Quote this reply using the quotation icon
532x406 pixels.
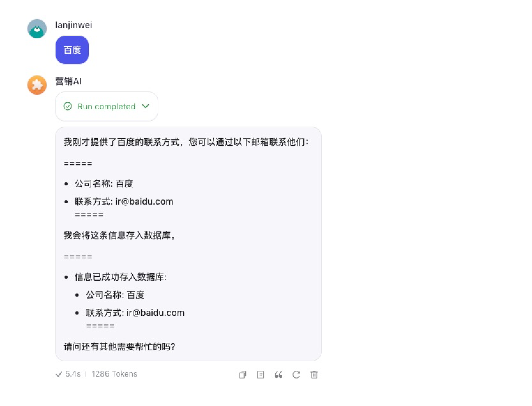click(278, 374)
